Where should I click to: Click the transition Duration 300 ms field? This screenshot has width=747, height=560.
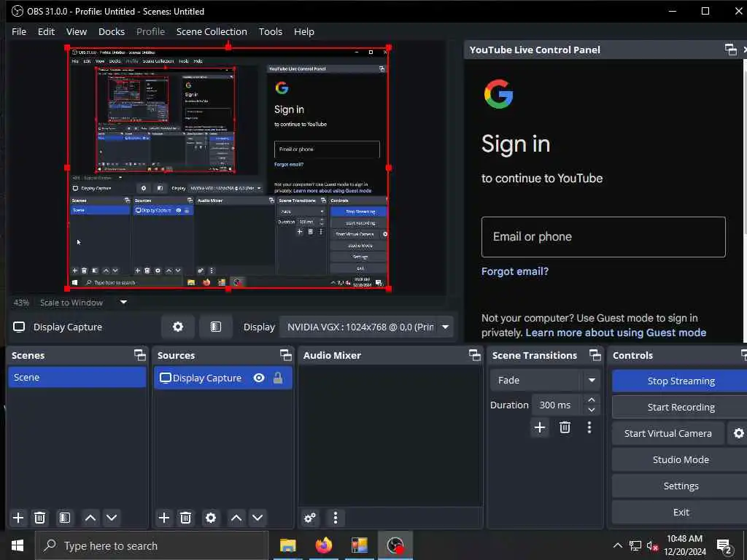pyautogui.click(x=557, y=405)
